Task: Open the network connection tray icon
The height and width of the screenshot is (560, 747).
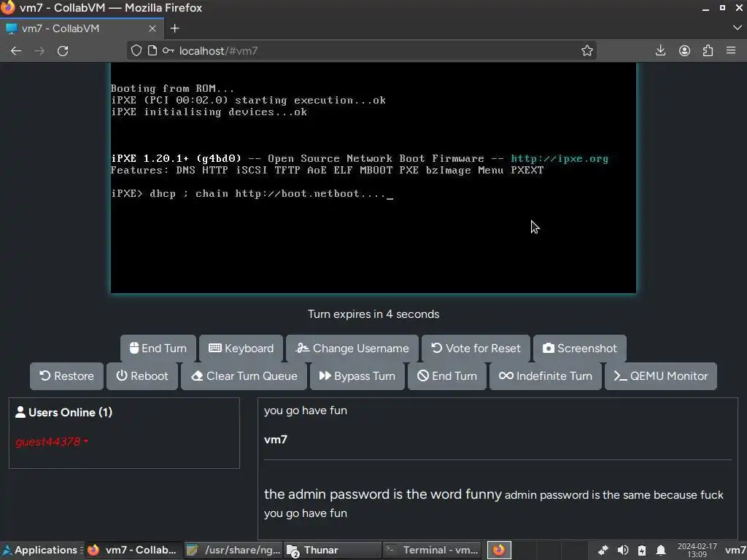Action: pos(603,551)
